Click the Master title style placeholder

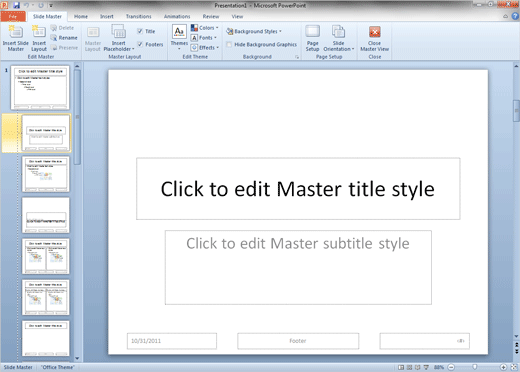(298, 189)
